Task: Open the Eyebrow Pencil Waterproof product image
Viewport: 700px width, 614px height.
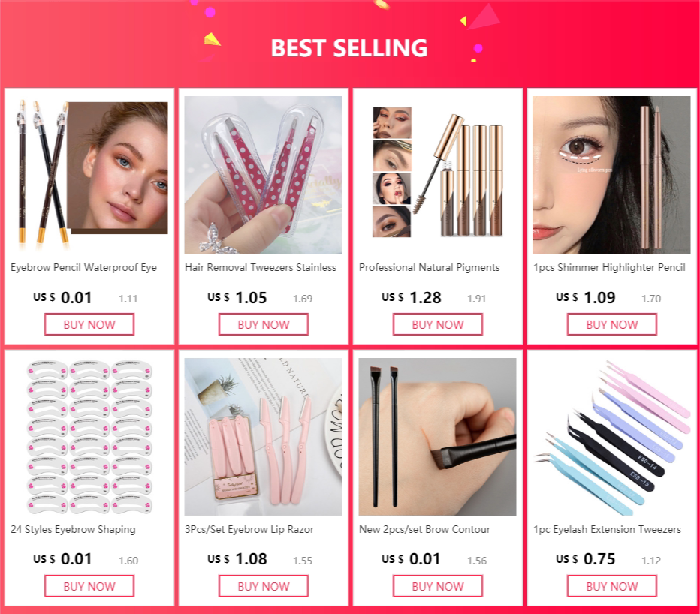Action: pyautogui.click(x=89, y=174)
